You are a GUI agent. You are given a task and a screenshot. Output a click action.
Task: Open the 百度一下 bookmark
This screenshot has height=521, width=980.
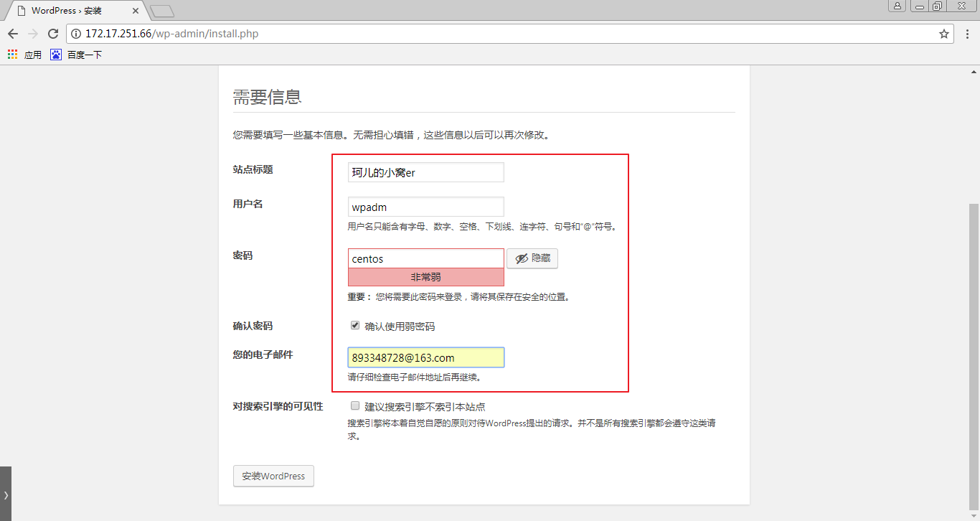76,55
